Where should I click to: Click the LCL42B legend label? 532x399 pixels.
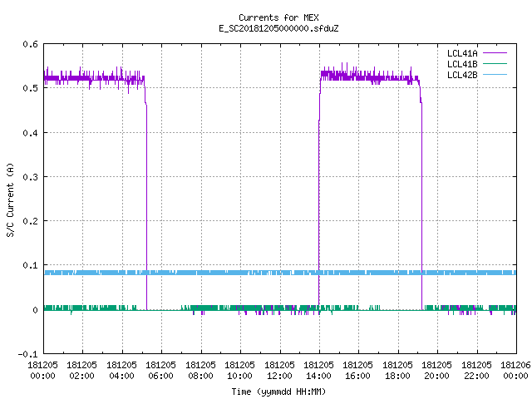point(462,75)
